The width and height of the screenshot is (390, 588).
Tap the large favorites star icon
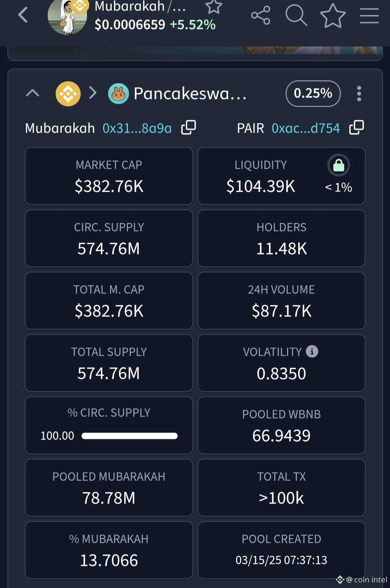(x=333, y=15)
